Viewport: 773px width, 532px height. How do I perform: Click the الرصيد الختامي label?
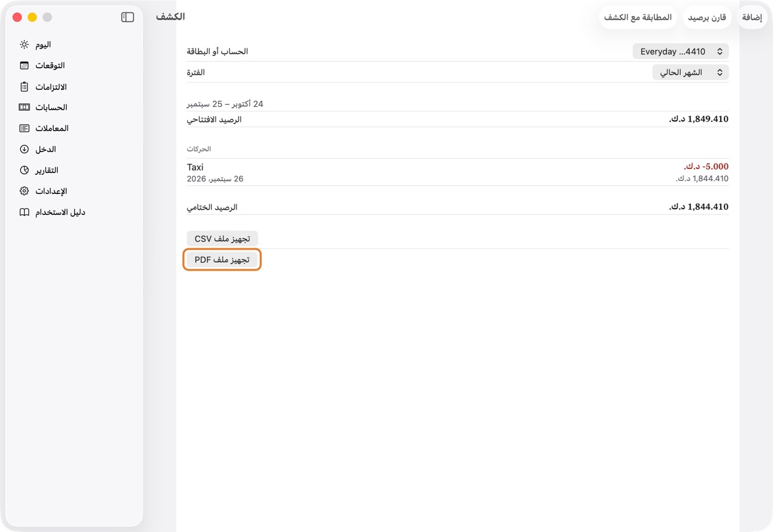(212, 207)
